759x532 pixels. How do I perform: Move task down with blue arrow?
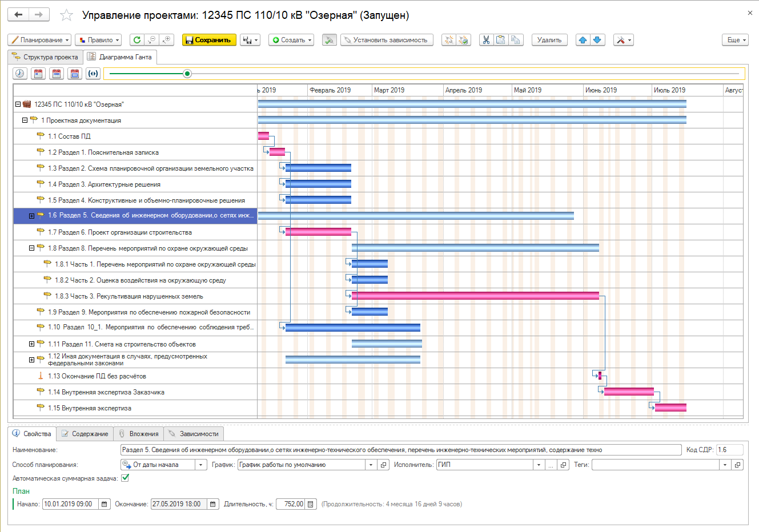click(x=597, y=40)
